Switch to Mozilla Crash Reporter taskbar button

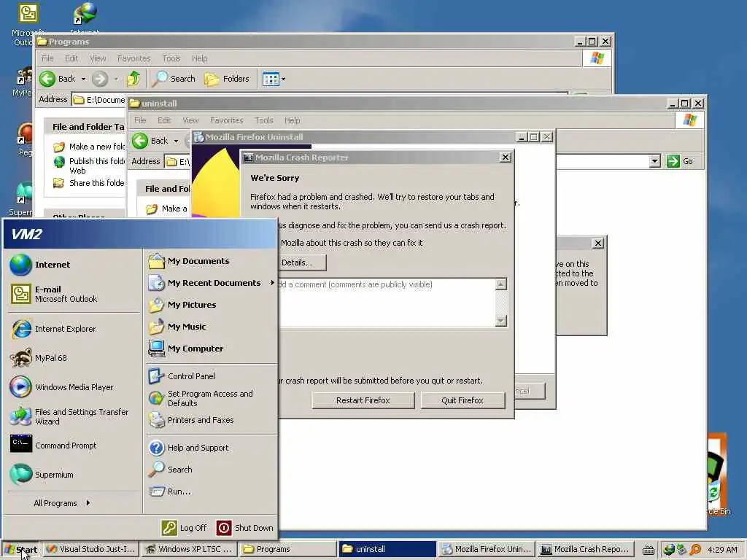click(x=586, y=550)
